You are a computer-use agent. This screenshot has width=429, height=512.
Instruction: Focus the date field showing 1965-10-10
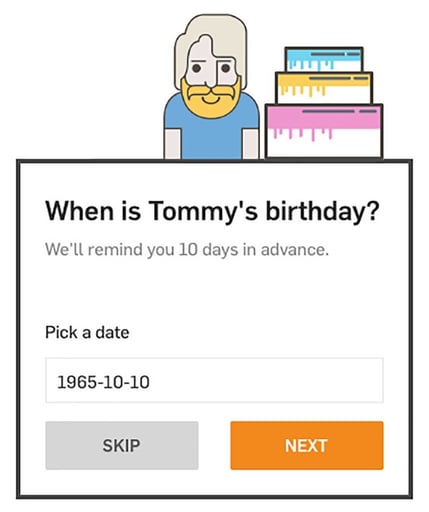point(214,380)
